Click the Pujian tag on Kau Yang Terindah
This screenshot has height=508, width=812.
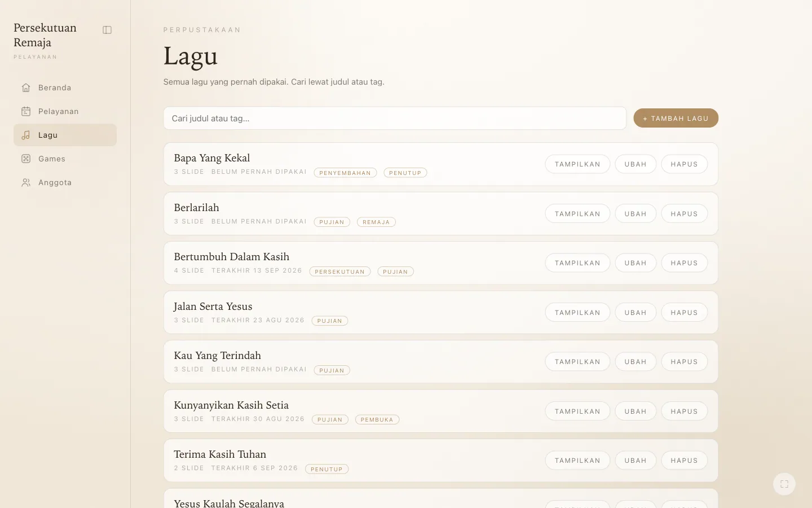[332, 370]
